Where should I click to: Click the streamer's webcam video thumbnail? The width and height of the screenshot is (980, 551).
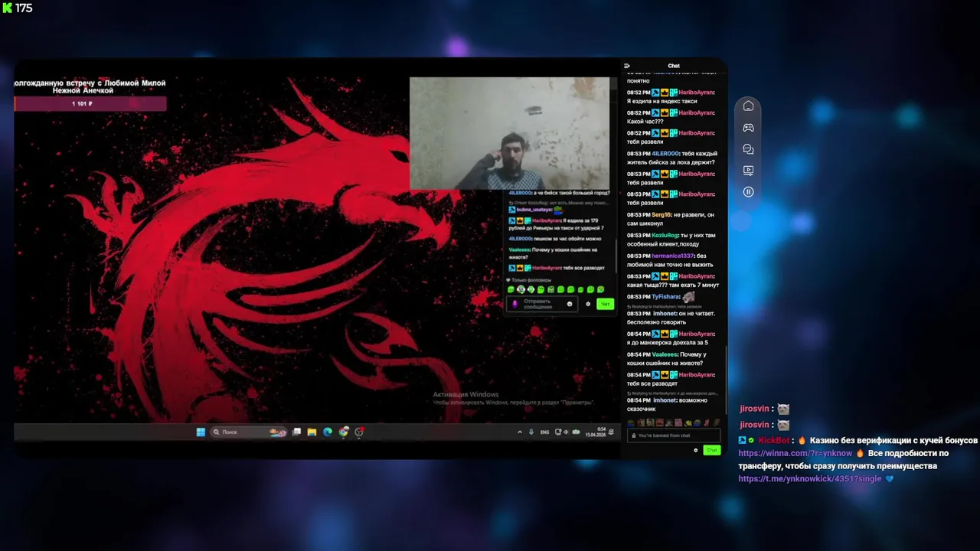[x=510, y=133]
